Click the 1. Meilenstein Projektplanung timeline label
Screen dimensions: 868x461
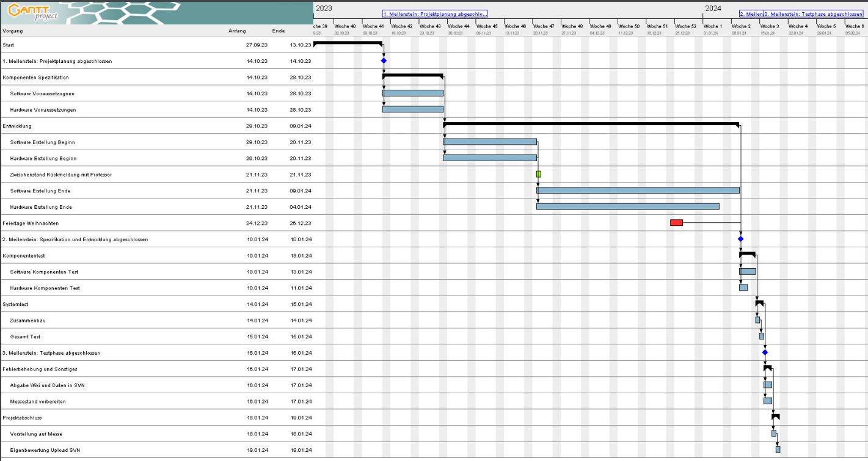[x=435, y=13]
